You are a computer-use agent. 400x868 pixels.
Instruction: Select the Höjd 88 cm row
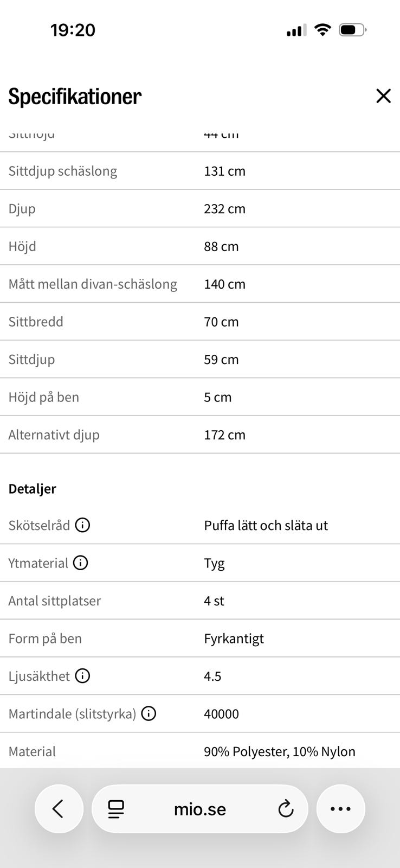click(200, 246)
